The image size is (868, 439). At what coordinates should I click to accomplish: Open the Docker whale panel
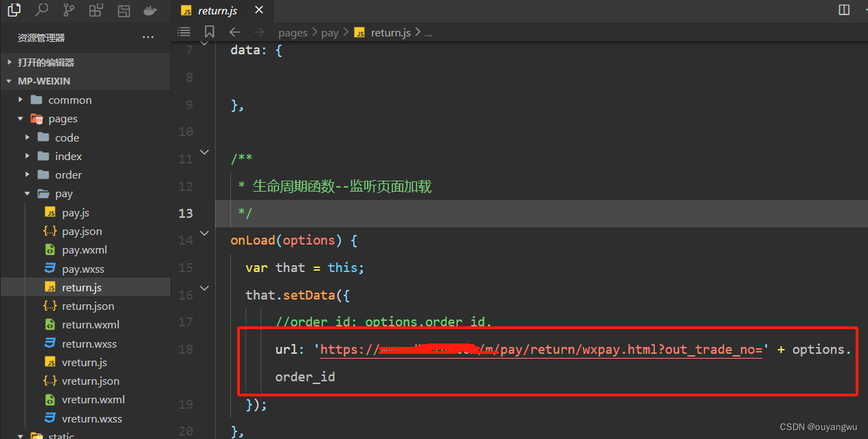(x=150, y=10)
